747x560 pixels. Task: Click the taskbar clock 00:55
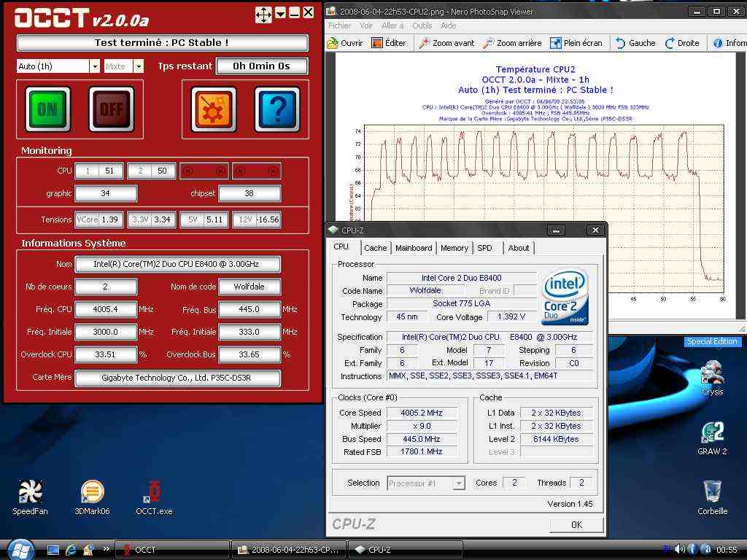tap(727, 550)
